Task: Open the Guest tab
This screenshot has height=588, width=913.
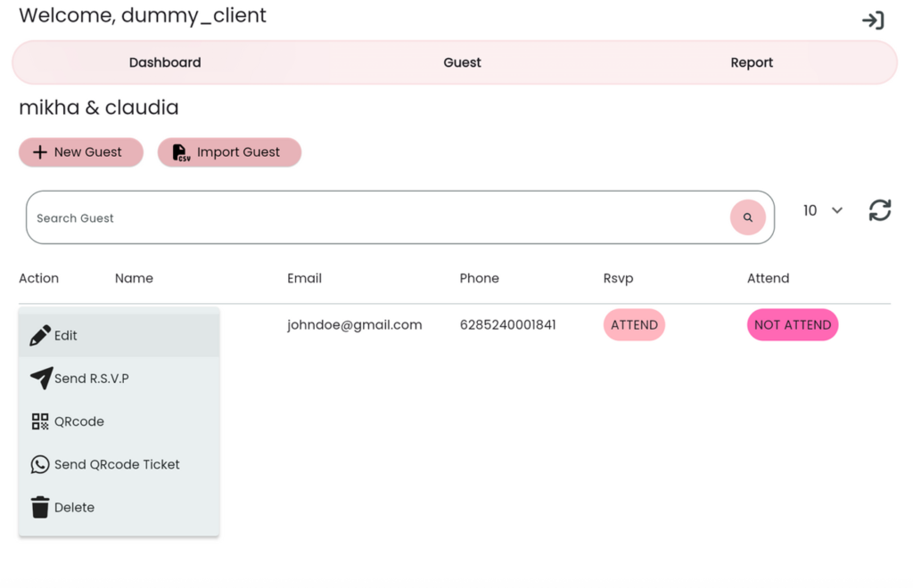Action: pos(462,62)
